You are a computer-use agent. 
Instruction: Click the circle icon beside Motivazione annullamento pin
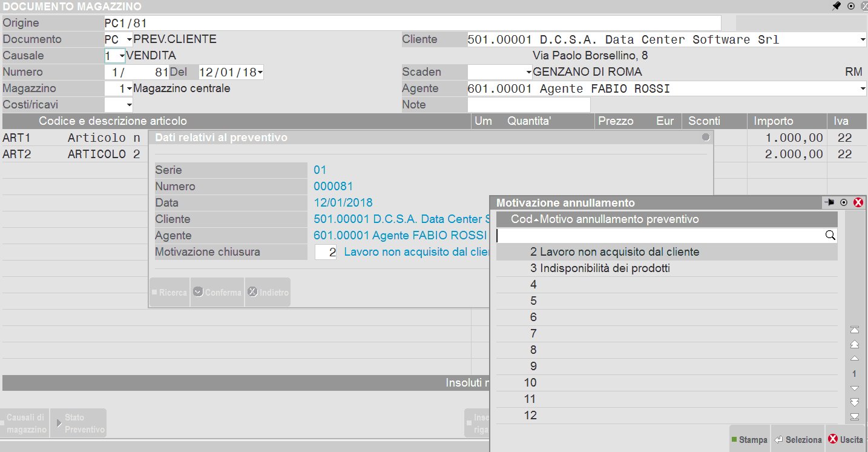click(x=843, y=203)
